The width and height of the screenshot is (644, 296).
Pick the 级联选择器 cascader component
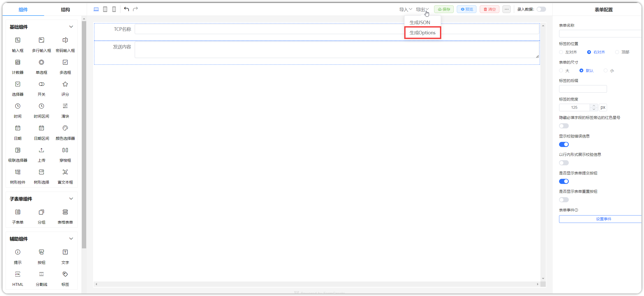(x=18, y=155)
